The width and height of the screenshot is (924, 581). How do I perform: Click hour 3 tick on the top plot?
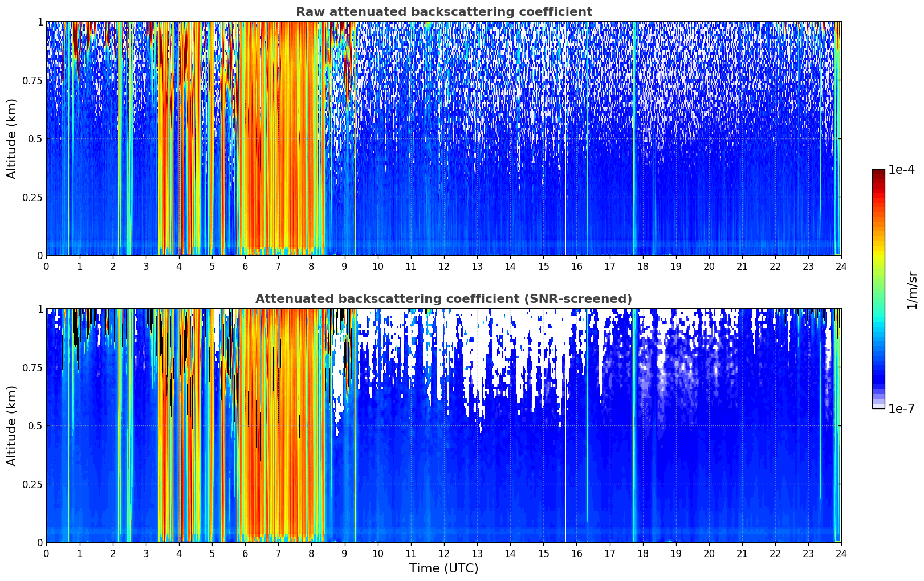[146, 266]
